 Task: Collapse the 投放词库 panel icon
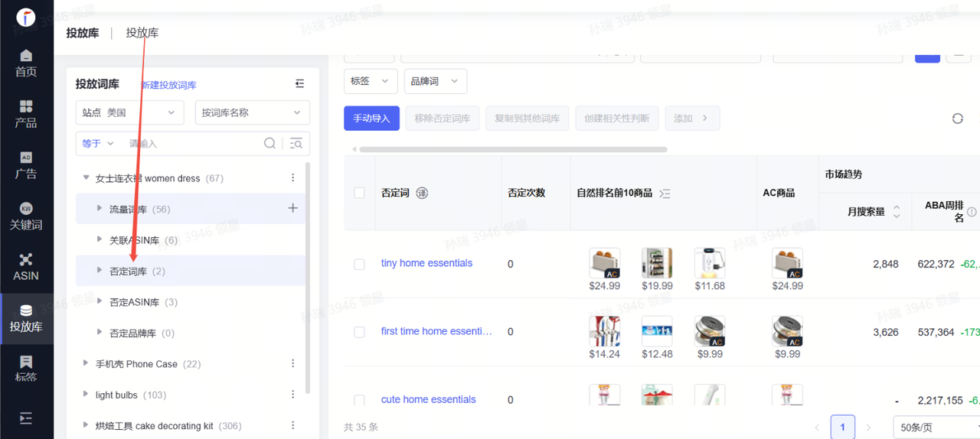pyautogui.click(x=299, y=84)
